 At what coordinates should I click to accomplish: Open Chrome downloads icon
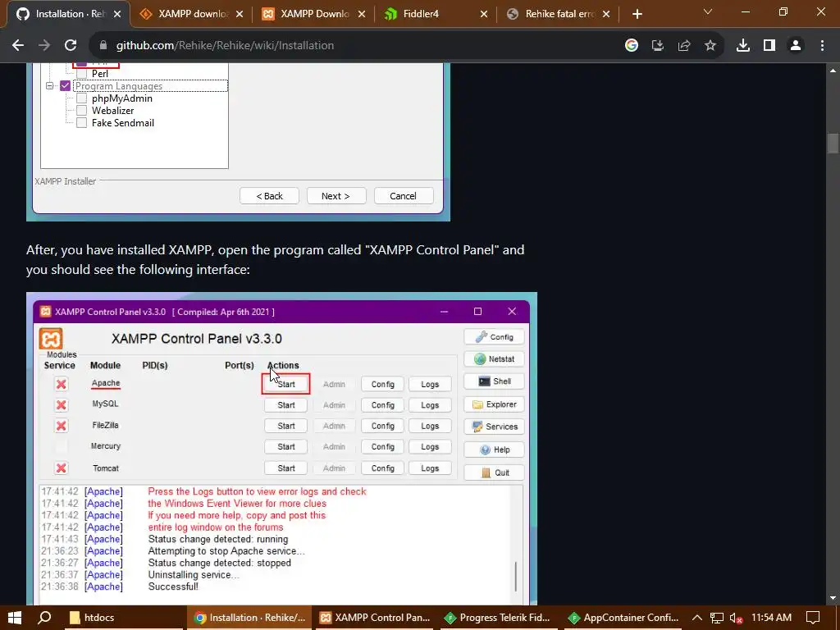pyautogui.click(x=743, y=46)
